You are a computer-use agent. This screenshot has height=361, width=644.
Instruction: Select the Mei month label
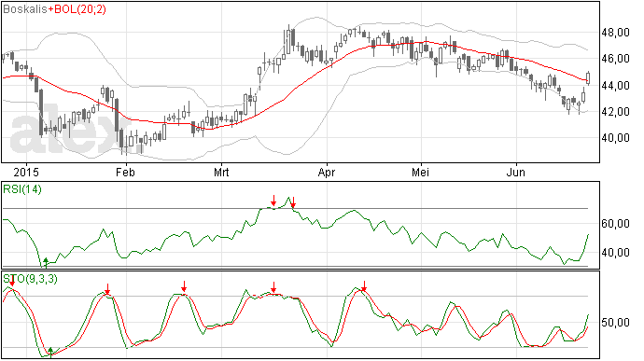tap(420, 172)
